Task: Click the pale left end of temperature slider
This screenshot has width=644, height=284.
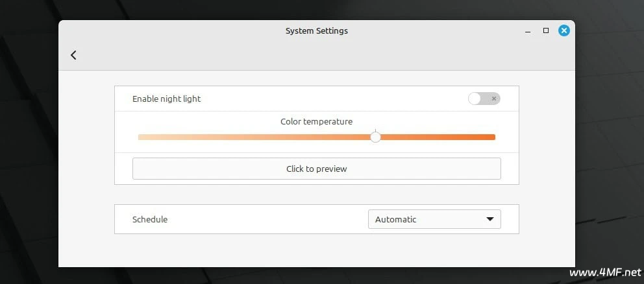Action: (143, 137)
